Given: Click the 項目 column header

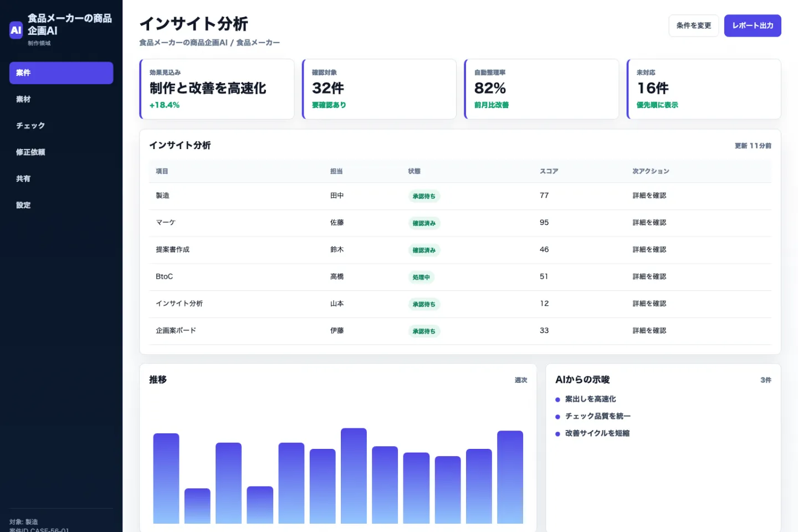Looking at the screenshot, I should (162, 171).
